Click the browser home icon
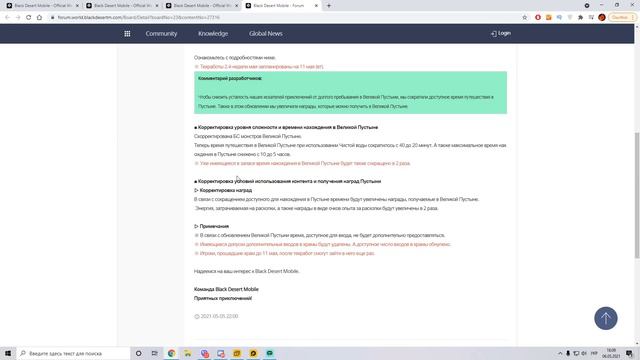 [39, 18]
